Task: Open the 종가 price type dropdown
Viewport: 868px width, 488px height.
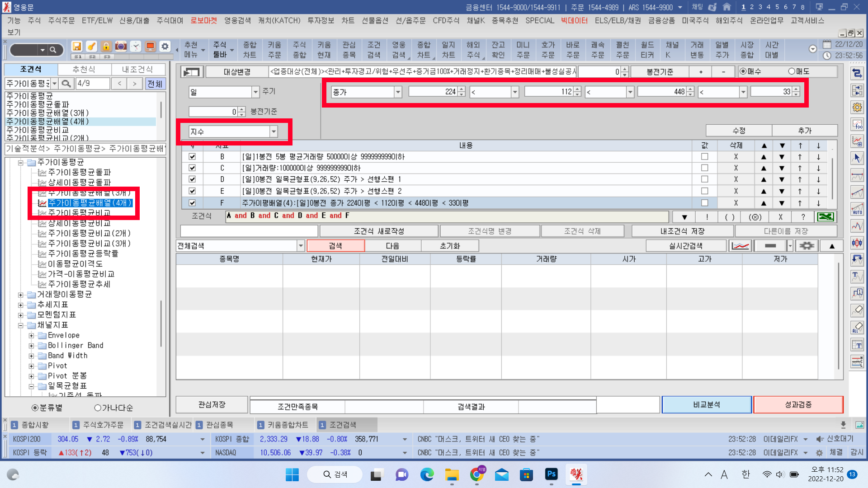Action: pyautogui.click(x=398, y=92)
